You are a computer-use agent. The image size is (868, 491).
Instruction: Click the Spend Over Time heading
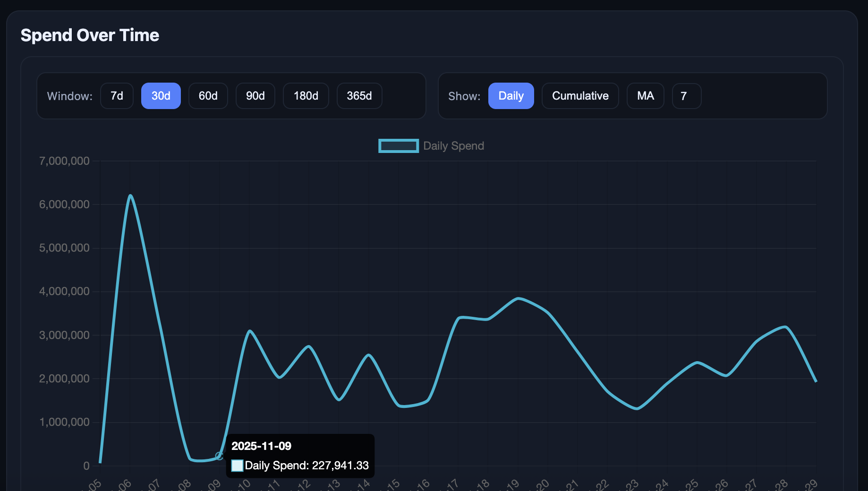(90, 35)
